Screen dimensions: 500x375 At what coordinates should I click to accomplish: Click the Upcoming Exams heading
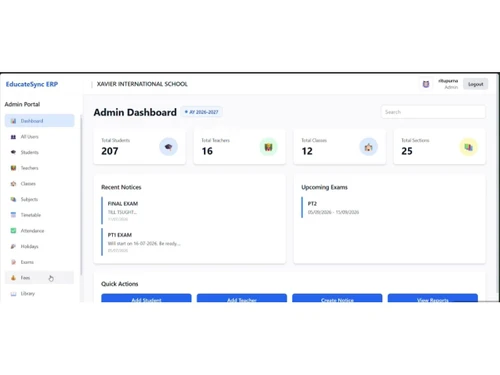pyautogui.click(x=324, y=187)
